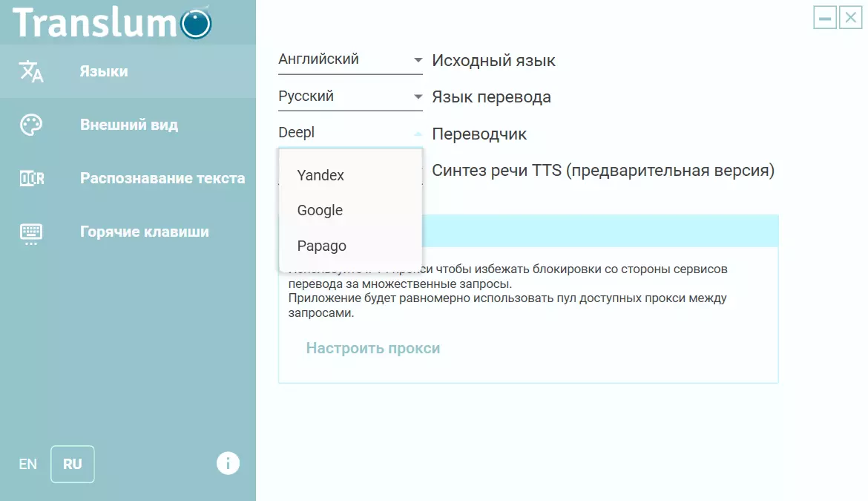Collapse the Deepl translator dropdown
868x501 pixels.
click(x=350, y=133)
